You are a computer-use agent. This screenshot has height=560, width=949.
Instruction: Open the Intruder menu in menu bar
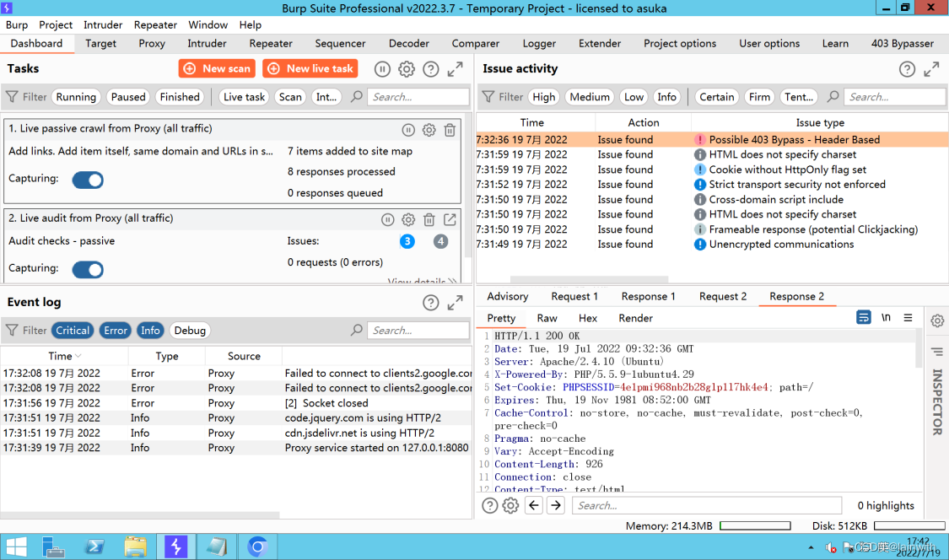pyautogui.click(x=103, y=24)
